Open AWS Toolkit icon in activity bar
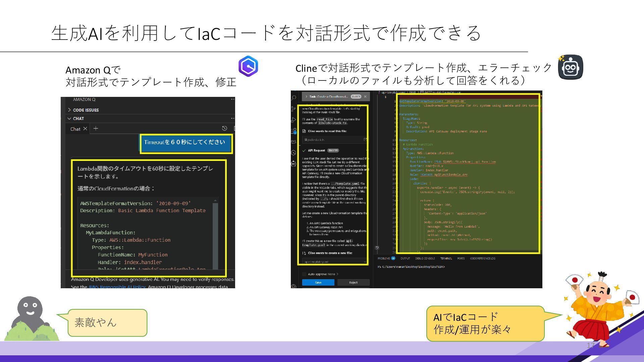 pyautogui.click(x=293, y=141)
